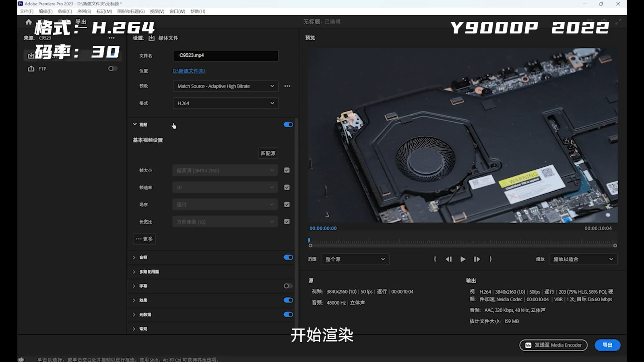Open the 剪辑(C) Clip menu
The image size is (644, 362).
[x=65, y=11]
